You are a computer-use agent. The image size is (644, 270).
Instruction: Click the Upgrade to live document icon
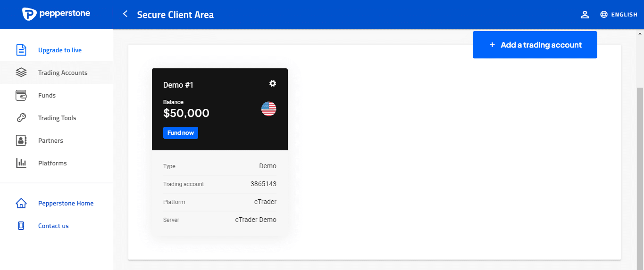pos(21,50)
